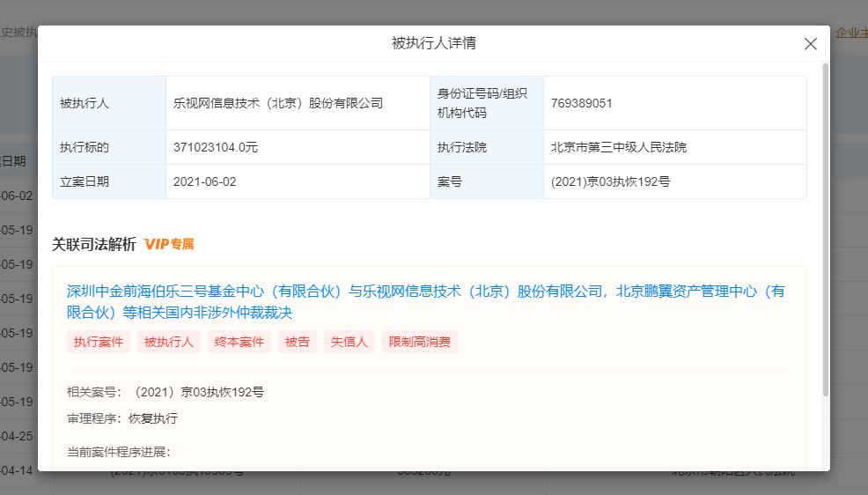This screenshot has width=868, height=495.
Task: Click the 限制高消费 tag
Action: click(x=420, y=342)
